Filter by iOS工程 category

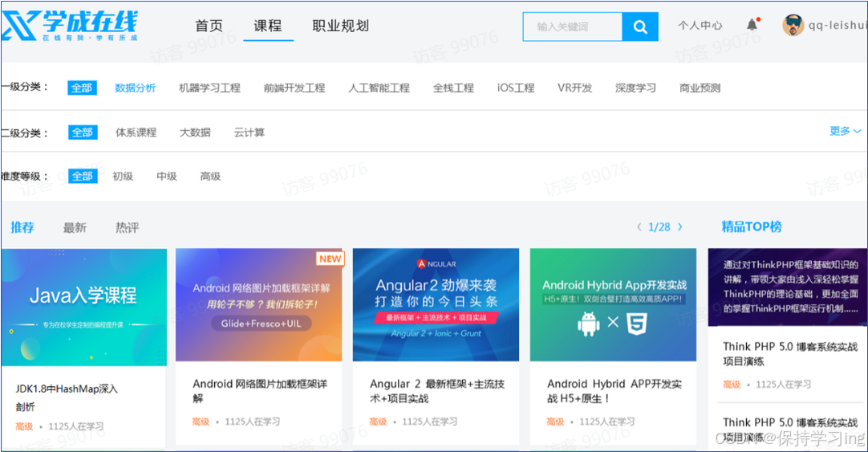coord(516,88)
